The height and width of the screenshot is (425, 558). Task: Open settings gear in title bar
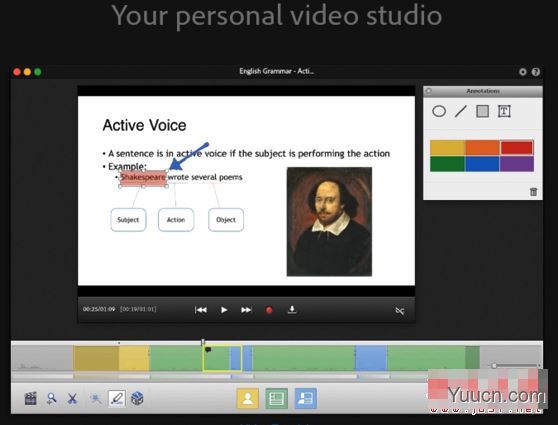(x=522, y=72)
